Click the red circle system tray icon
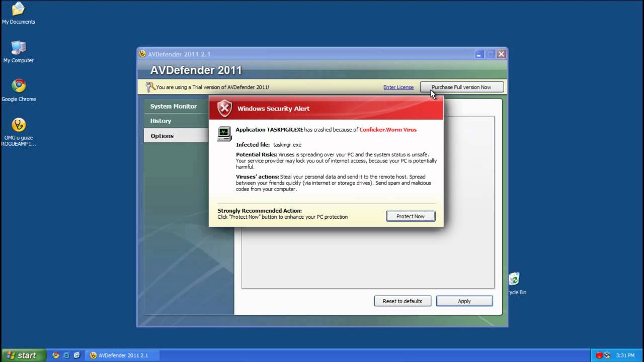 pyautogui.click(x=599, y=355)
